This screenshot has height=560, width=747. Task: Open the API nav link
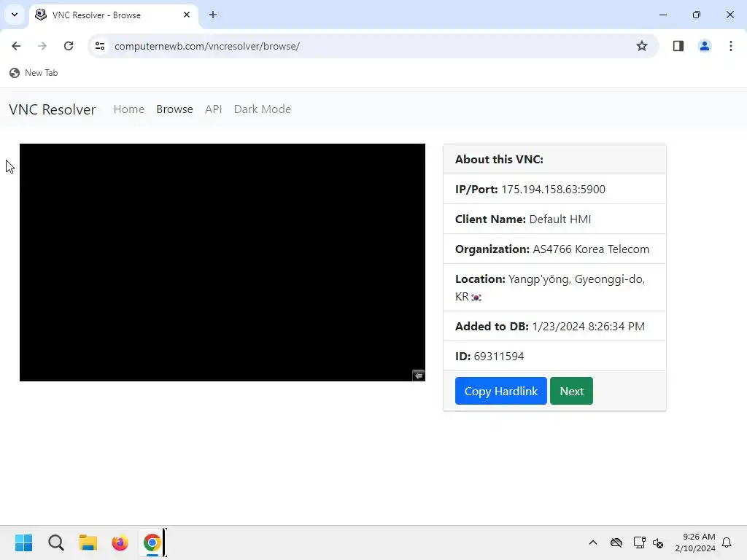214,109
